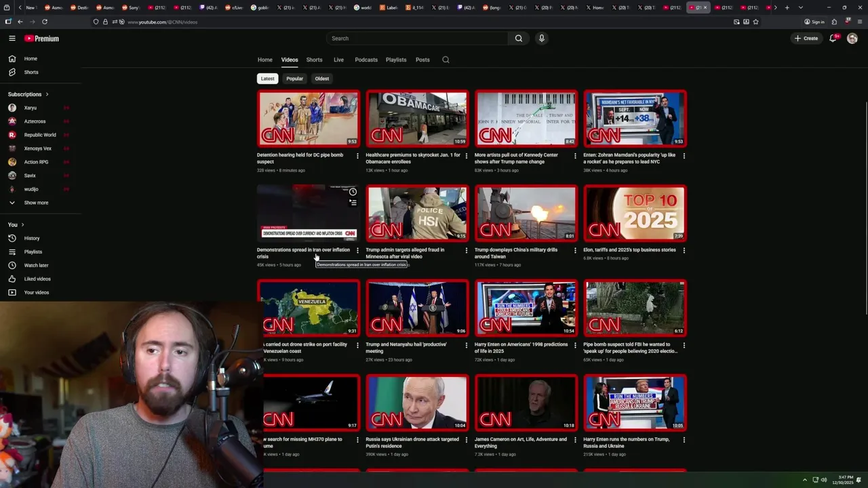The width and height of the screenshot is (868, 488).
Task: Select the Oldest sort chip
Action: 322,79
